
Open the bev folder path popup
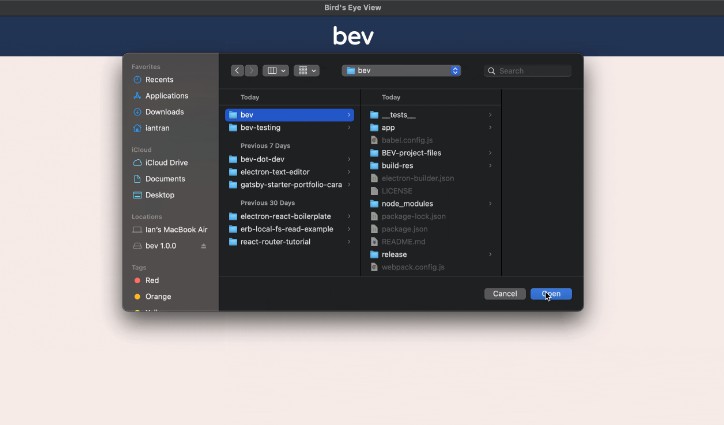tap(401, 71)
